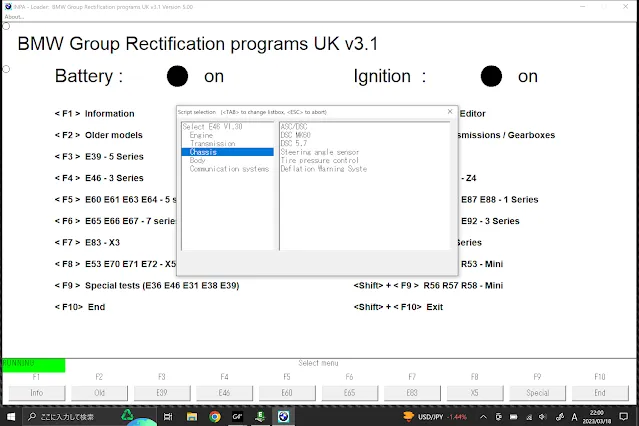Select Transmission in the script list
639x426 pixels.
coord(212,143)
